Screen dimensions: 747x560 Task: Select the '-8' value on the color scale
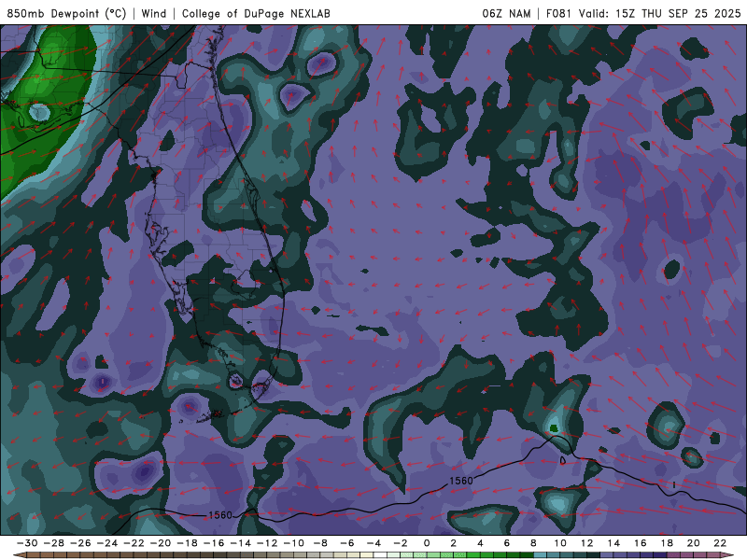click(x=320, y=543)
